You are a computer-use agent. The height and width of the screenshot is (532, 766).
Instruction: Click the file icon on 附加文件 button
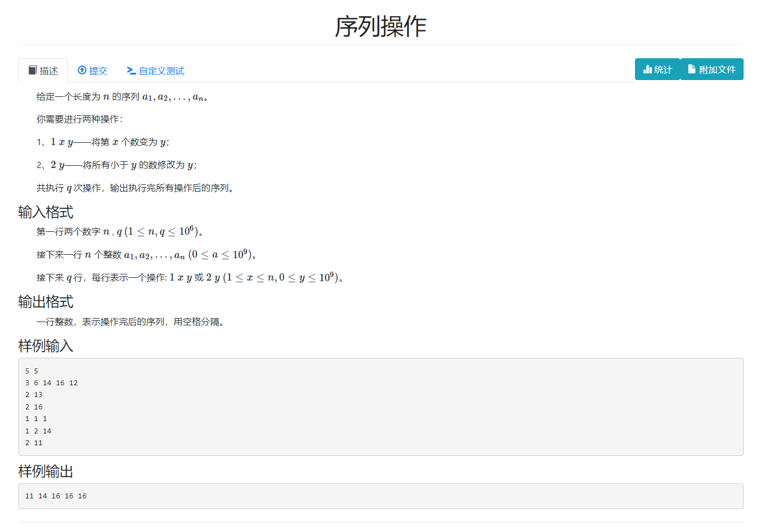coord(691,69)
